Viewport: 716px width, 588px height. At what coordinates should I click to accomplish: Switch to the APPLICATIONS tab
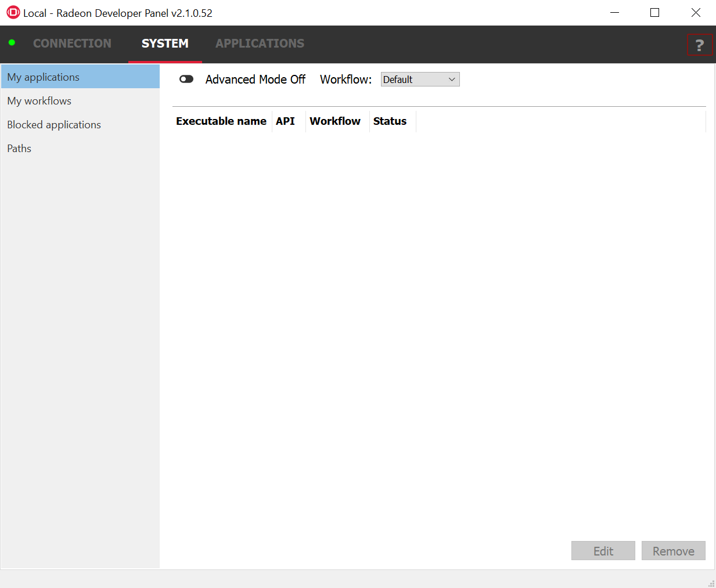point(260,44)
